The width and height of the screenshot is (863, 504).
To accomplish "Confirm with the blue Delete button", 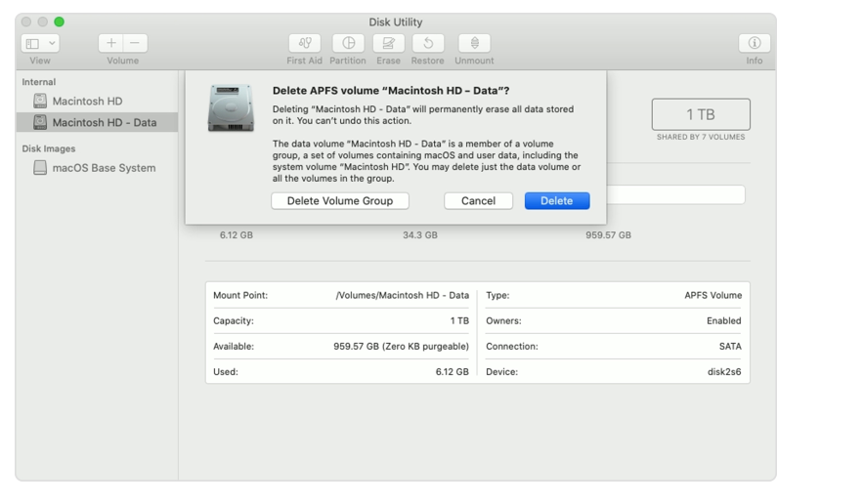I will (557, 201).
